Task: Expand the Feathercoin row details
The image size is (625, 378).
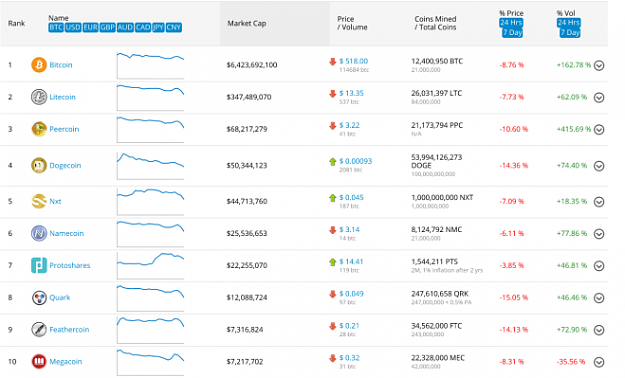Action: (x=599, y=330)
